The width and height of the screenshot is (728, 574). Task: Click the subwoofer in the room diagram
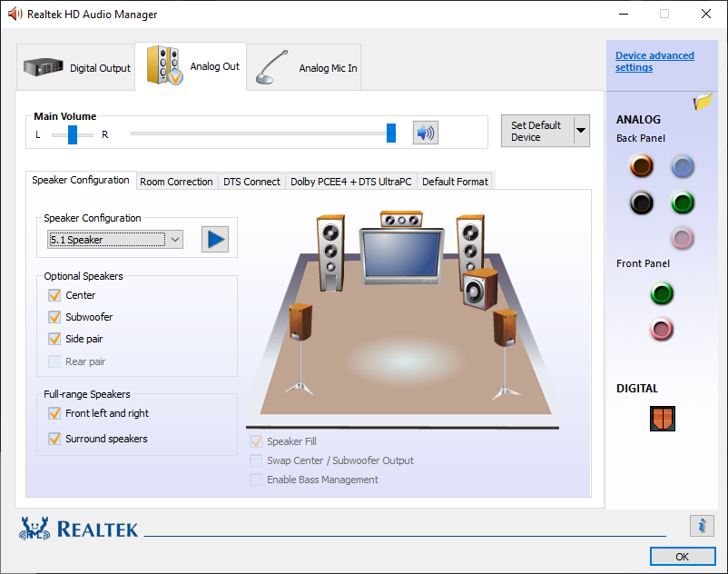coord(480,290)
